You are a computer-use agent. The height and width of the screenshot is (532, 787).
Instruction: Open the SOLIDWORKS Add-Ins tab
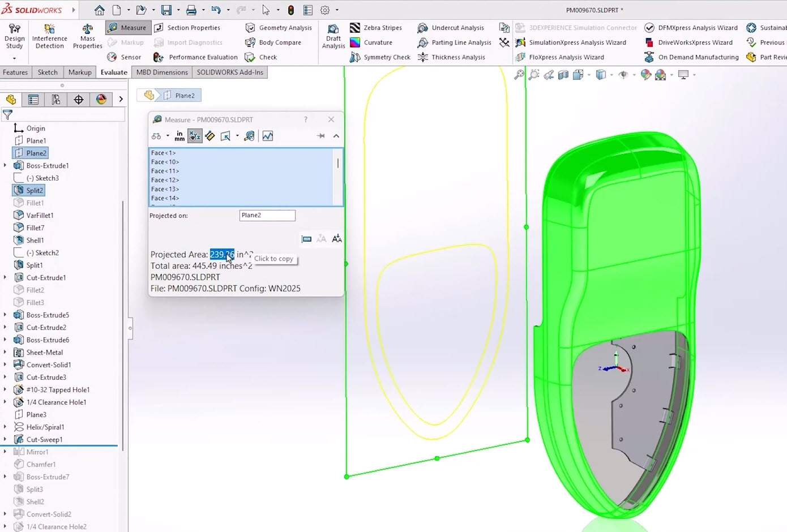click(230, 72)
